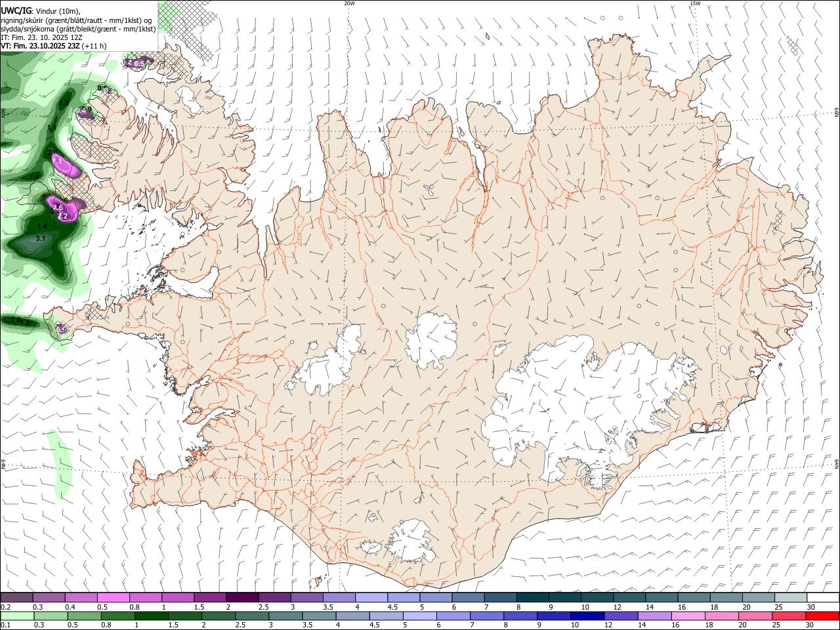
Task: Pick the grey-green 3 swatch in the lower legend row
Action: point(285,616)
